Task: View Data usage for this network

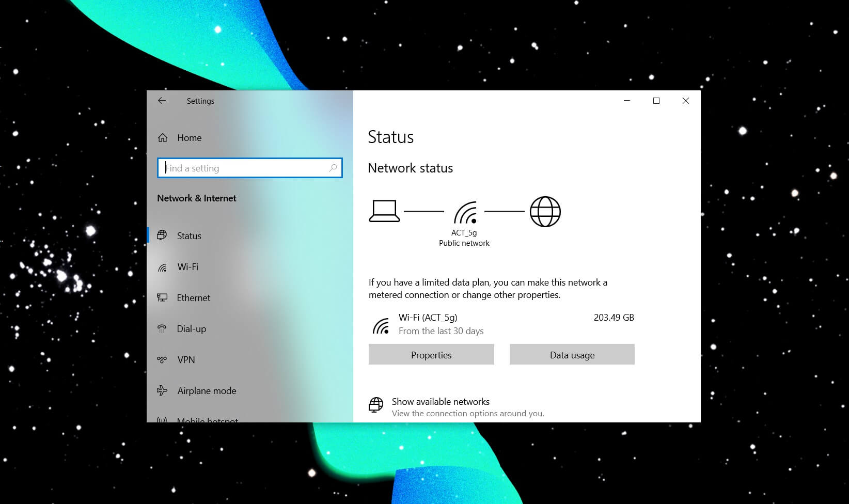Action: click(572, 354)
